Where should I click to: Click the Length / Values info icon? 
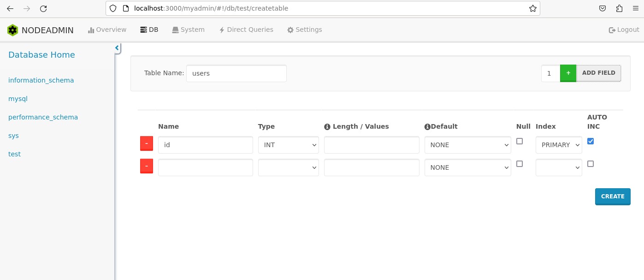[x=327, y=127]
